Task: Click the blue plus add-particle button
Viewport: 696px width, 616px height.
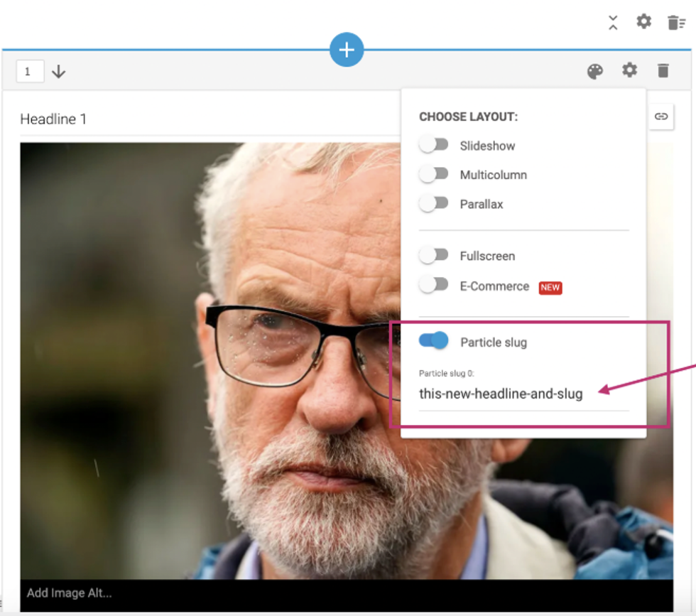Action: point(347,50)
